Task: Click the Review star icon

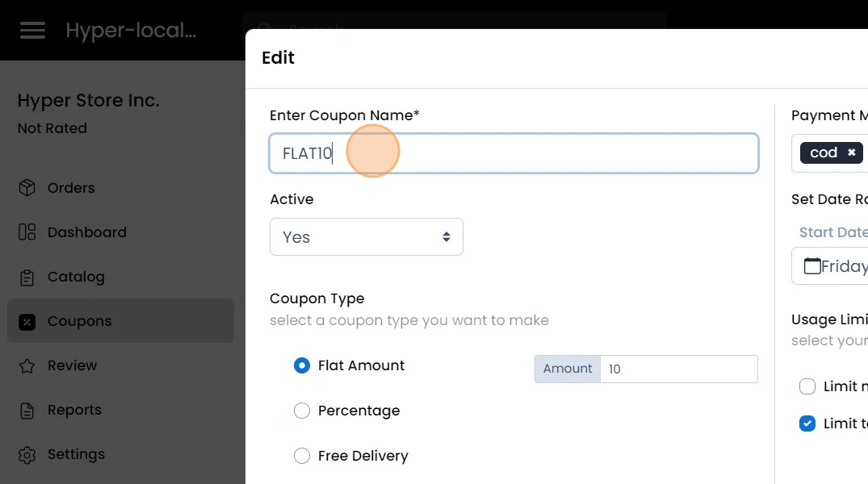Action: 27,366
